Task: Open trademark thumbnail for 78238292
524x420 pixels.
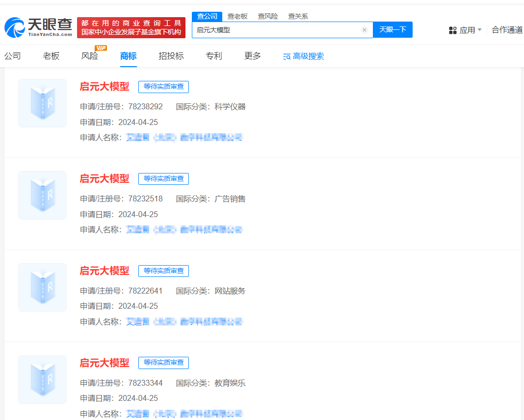Action: (x=43, y=103)
